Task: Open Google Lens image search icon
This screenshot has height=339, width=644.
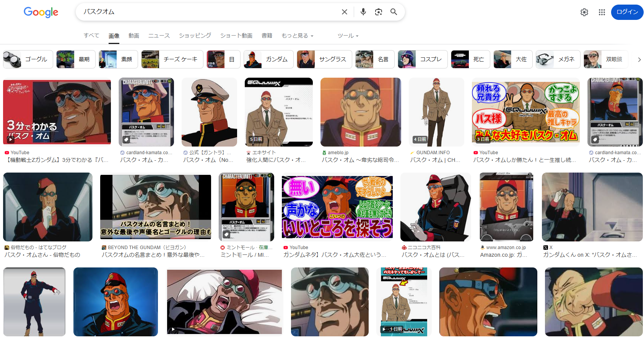Action: 379,12
